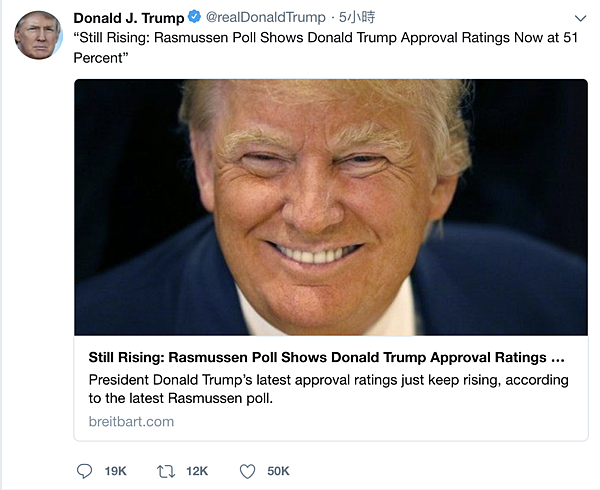This screenshot has width=600, height=490.
Task: Visit the @realDonaldTrump handle link
Action: [266, 17]
